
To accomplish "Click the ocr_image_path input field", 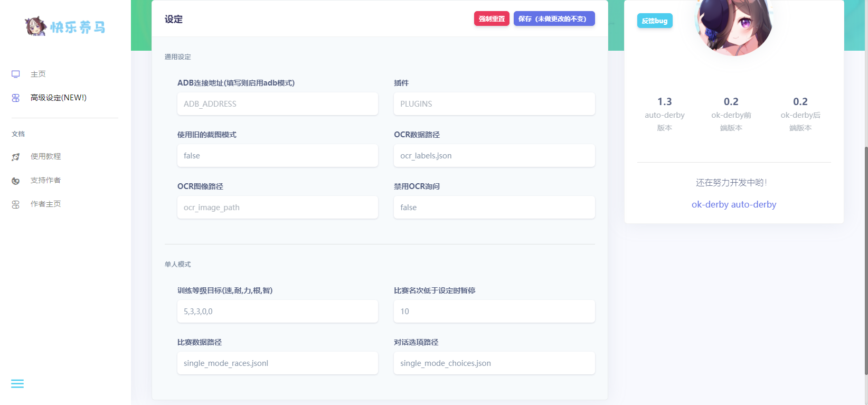I will point(278,208).
